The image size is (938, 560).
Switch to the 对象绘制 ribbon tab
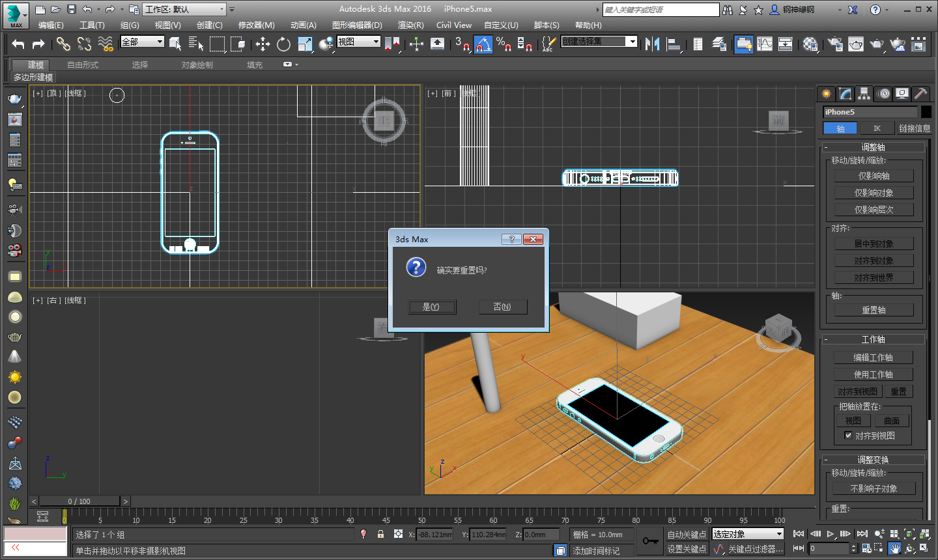coord(197,64)
